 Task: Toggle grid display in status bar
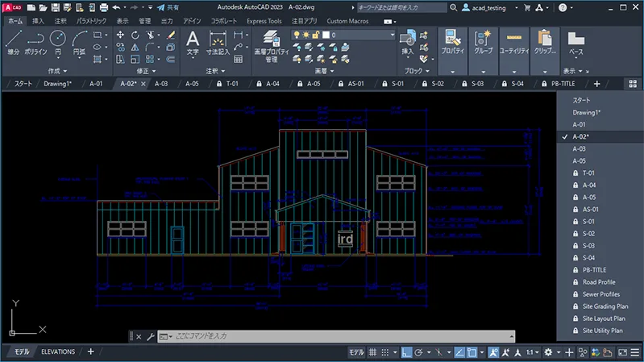click(372, 352)
